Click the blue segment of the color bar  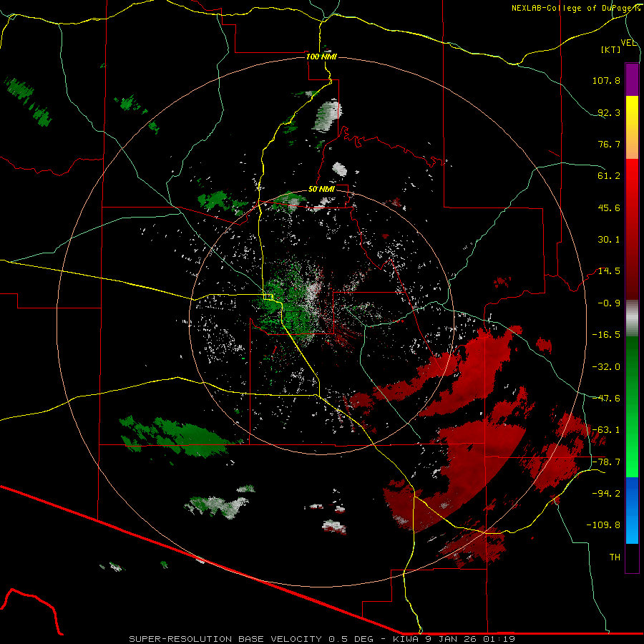coord(632,510)
